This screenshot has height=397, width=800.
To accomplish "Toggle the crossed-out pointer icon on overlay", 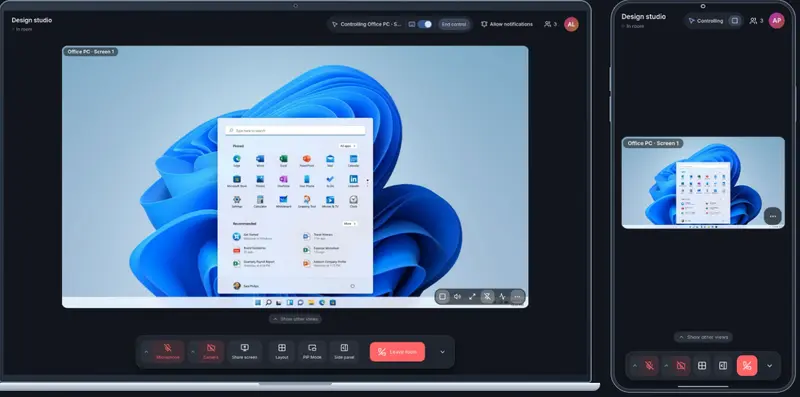I will 487,296.
